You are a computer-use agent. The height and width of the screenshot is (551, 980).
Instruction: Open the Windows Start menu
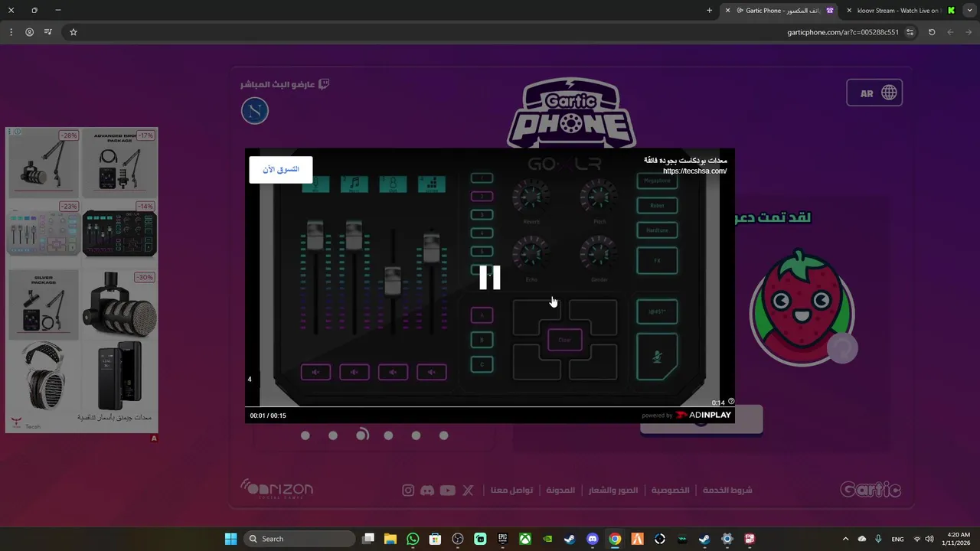click(230, 539)
